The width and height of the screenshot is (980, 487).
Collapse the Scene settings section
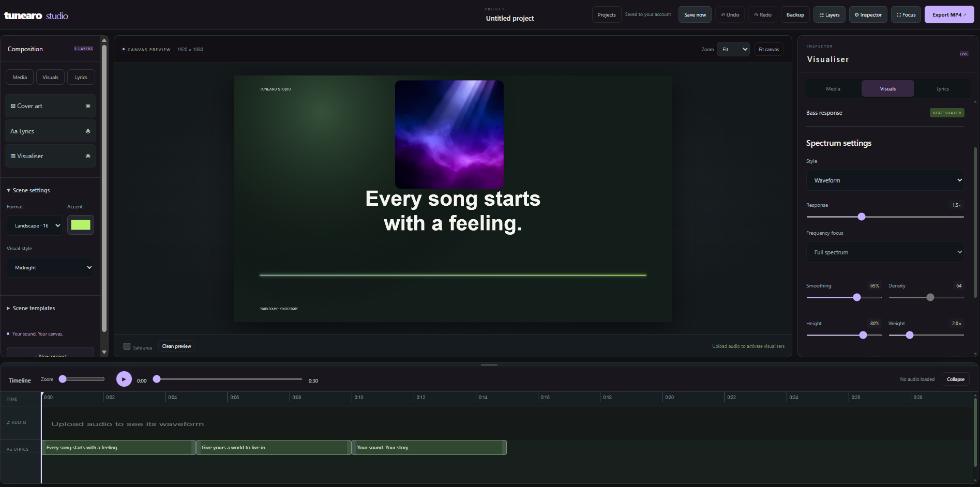(x=28, y=190)
